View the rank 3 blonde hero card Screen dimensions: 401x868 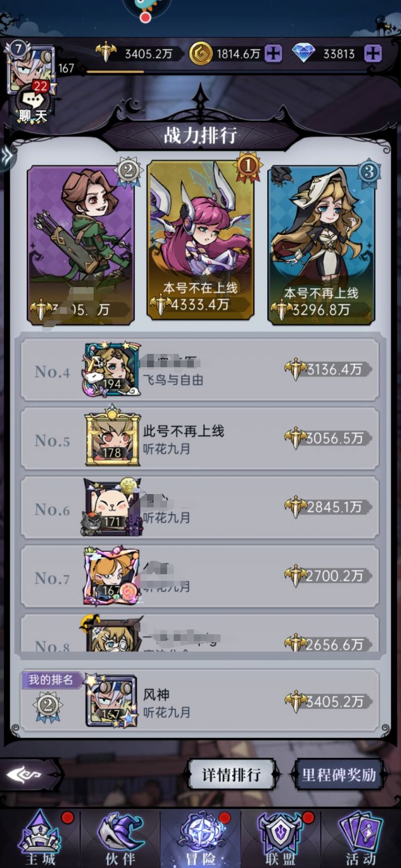[x=321, y=245]
